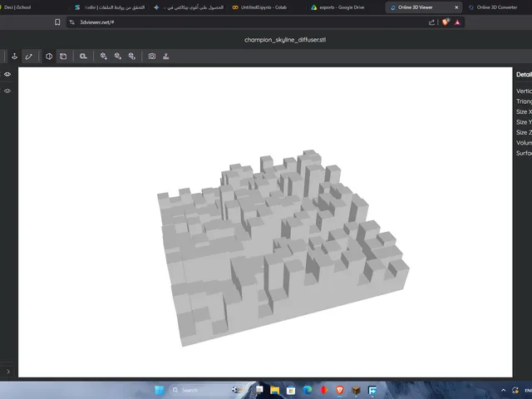This screenshot has width=532, height=399.
Task: Activate the measure tool icon
Action: point(83,57)
